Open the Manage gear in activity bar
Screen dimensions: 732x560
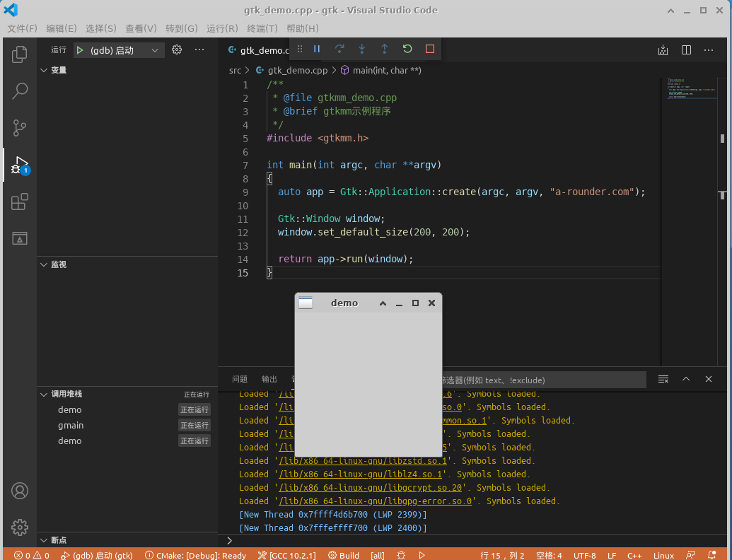pos(20,527)
